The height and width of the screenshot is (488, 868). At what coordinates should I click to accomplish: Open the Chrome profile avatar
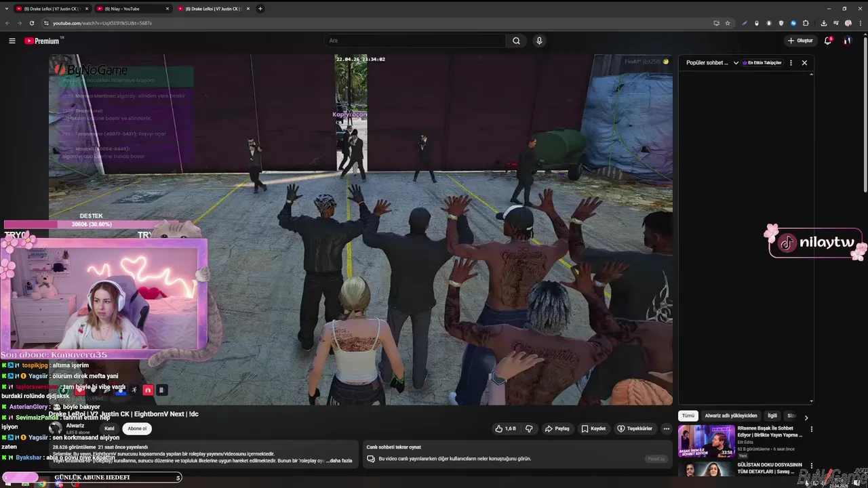tap(848, 23)
